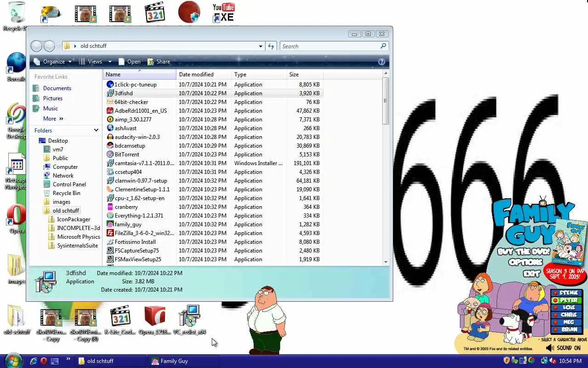Screen dimensions: 588x368
Task: Select the FileZilla installer icon
Action: point(110,233)
